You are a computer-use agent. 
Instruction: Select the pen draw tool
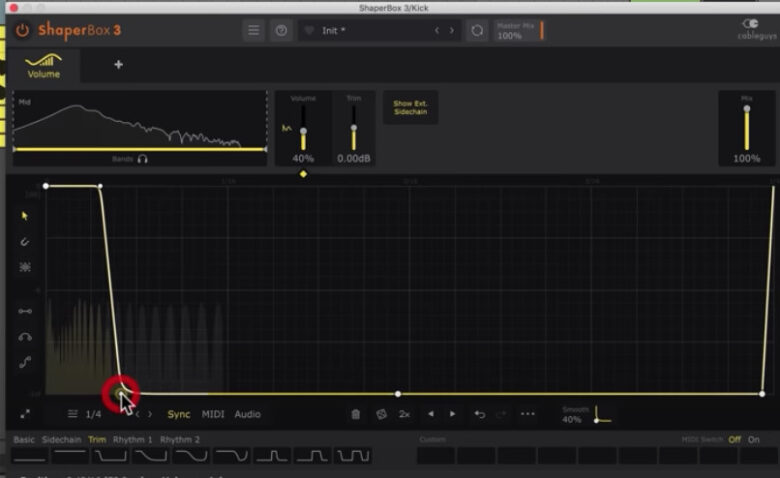[x=24, y=242]
